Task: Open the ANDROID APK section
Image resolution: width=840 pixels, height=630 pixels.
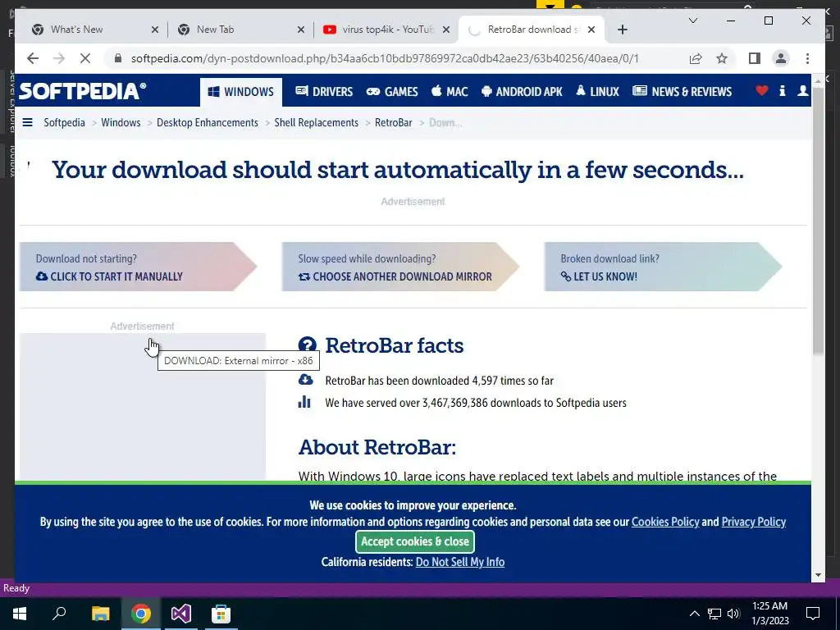Action: (522, 92)
